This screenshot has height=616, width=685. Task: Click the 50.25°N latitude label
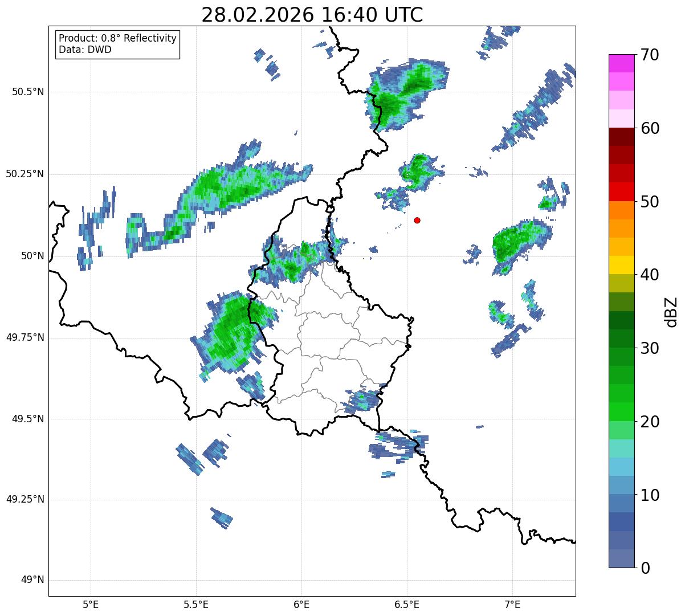25,174
